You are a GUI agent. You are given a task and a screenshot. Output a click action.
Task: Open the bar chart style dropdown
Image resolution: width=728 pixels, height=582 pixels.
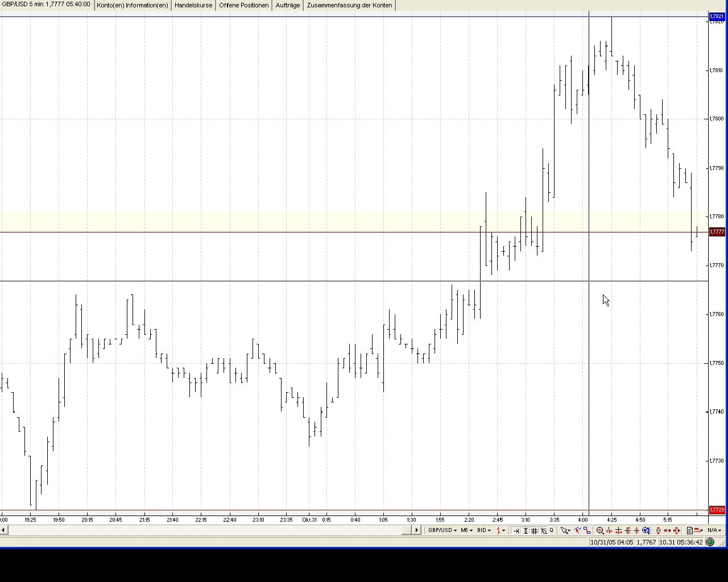click(x=500, y=530)
